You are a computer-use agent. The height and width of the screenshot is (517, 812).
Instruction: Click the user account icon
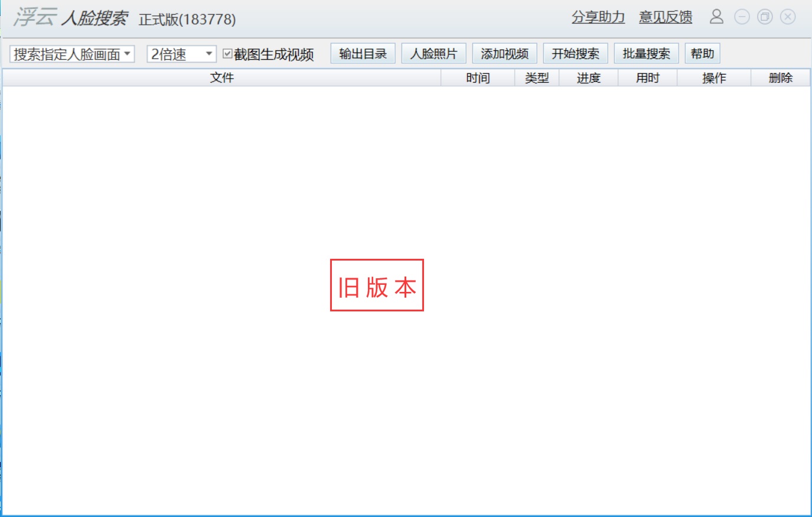[718, 17]
